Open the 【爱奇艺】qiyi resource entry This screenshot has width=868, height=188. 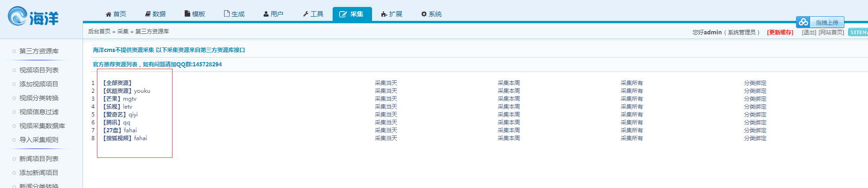[119, 115]
